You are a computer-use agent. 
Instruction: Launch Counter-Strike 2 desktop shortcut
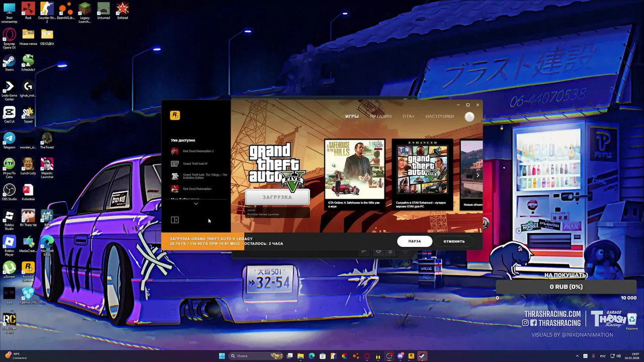pos(47,13)
